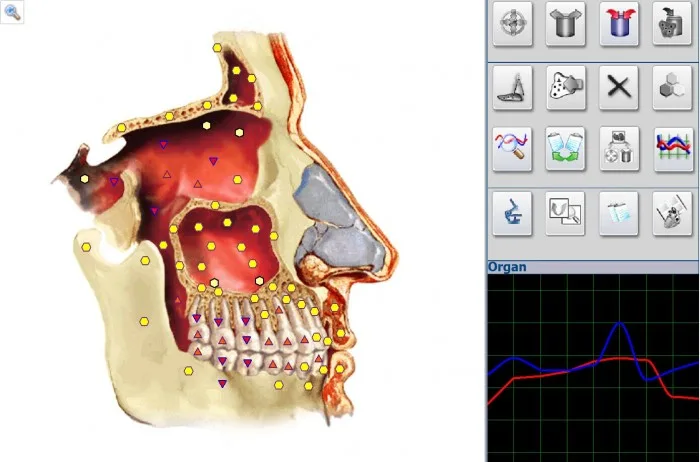Click the crosshair target icon
This screenshot has height=462, width=700.
513,23
